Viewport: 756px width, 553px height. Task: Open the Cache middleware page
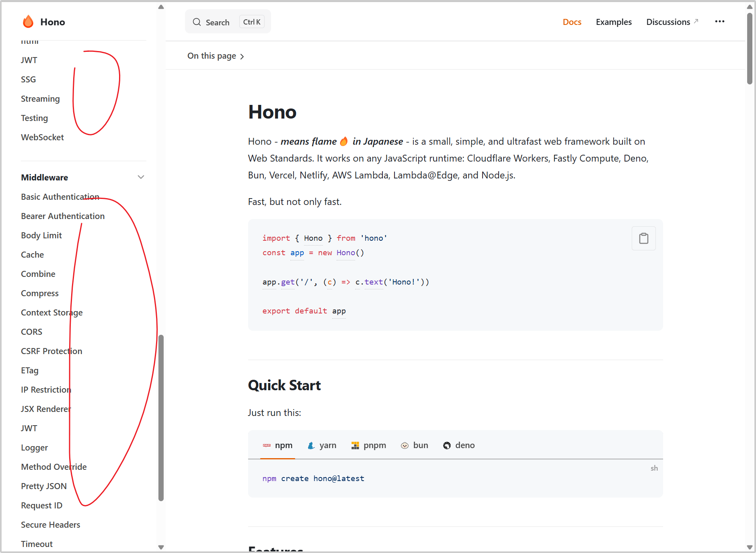[x=33, y=255]
